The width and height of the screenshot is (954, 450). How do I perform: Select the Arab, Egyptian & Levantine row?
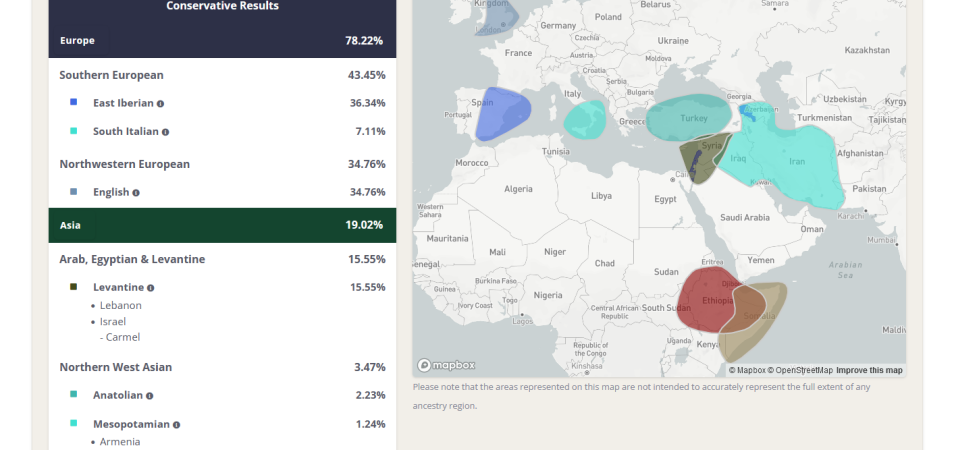point(222,259)
